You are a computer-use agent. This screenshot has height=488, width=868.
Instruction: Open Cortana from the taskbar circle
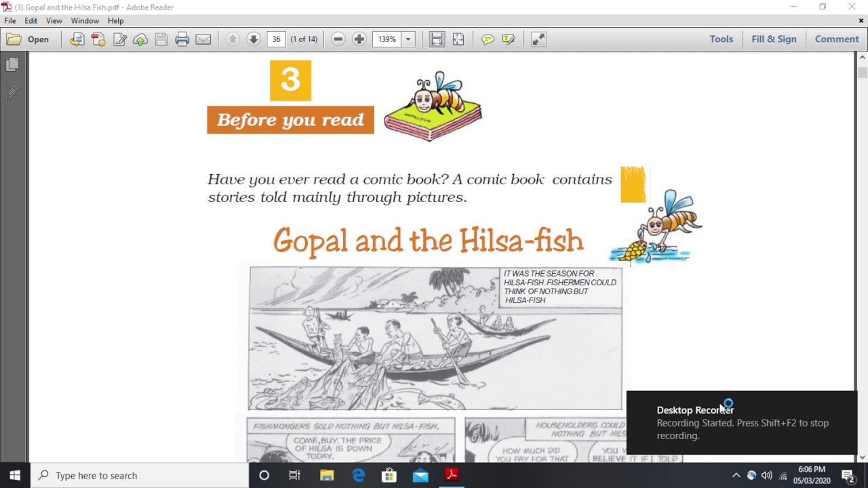tap(264, 475)
